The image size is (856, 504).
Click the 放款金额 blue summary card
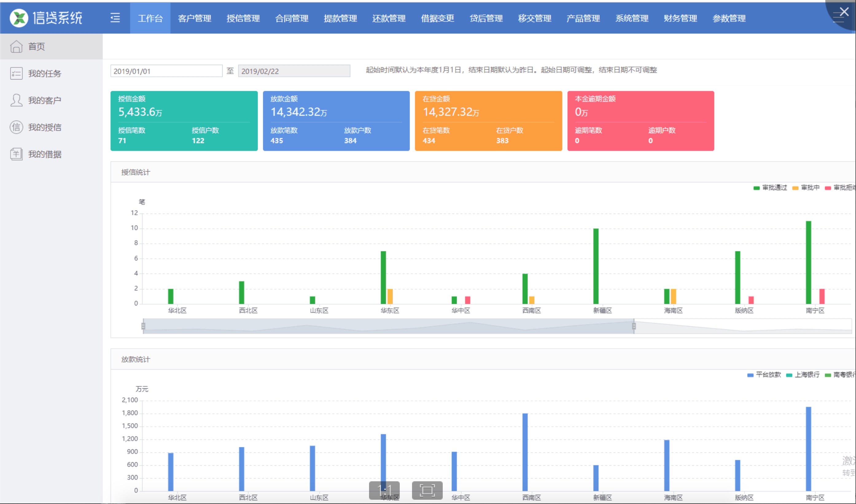click(336, 121)
